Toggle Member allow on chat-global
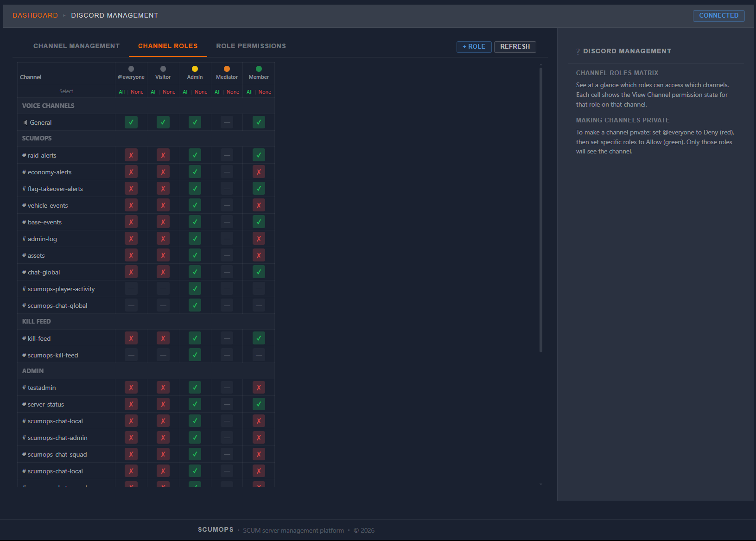This screenshot has width=756, height=541. coord(259,272)
